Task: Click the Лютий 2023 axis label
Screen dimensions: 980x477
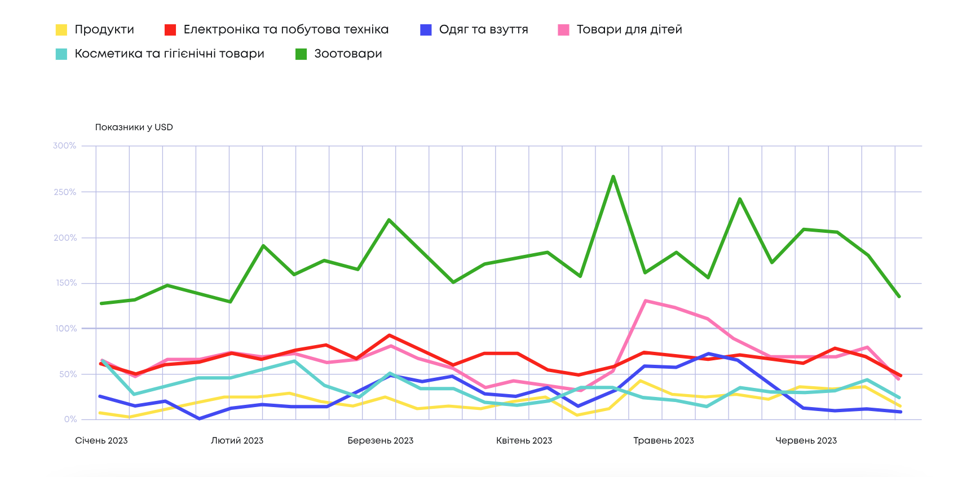Action: (x=237, y=440)
